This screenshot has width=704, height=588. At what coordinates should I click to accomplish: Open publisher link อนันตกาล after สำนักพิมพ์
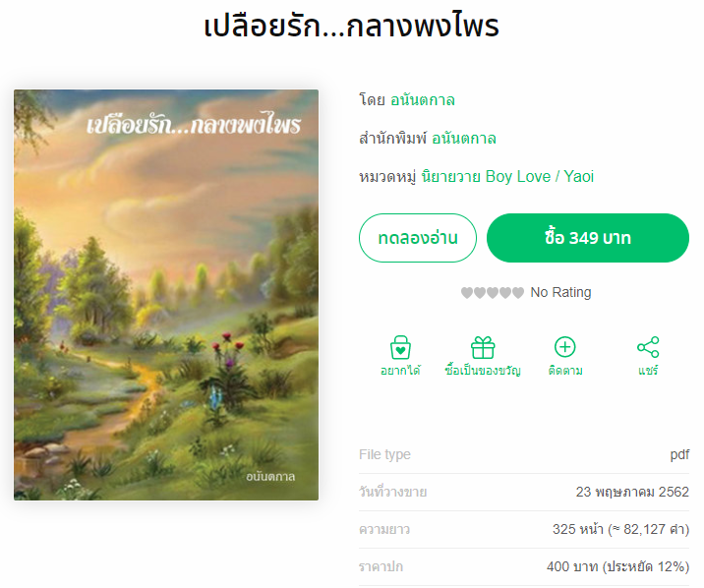pos(464,139)
